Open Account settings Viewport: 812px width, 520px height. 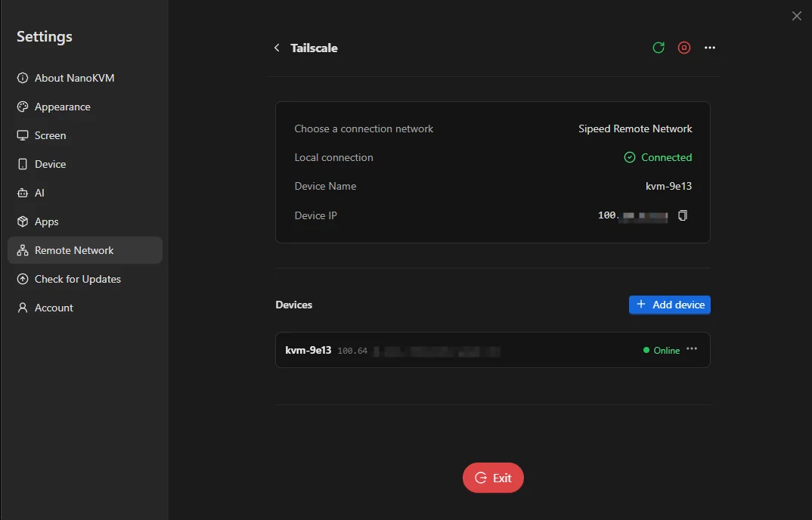(x=85, y=308)
